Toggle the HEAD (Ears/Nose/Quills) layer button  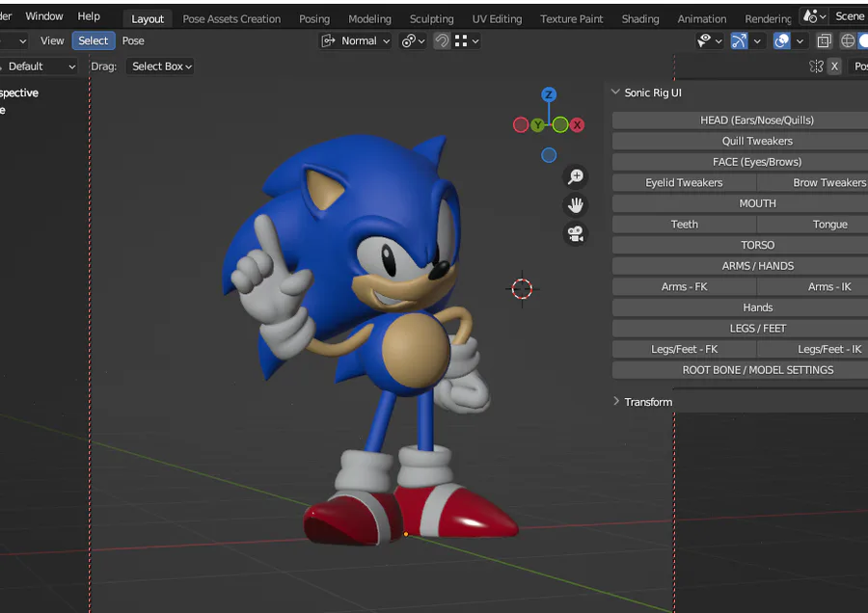(x=740, y=120)
